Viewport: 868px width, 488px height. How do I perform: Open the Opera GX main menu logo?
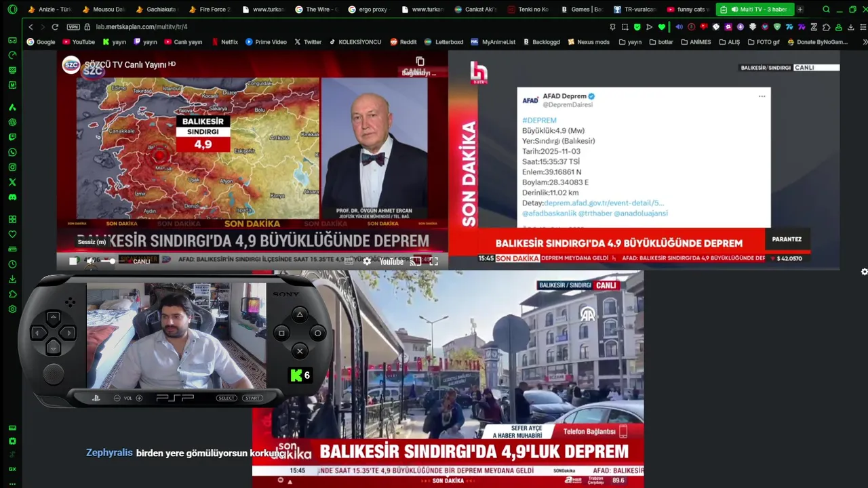coord(12,9)
